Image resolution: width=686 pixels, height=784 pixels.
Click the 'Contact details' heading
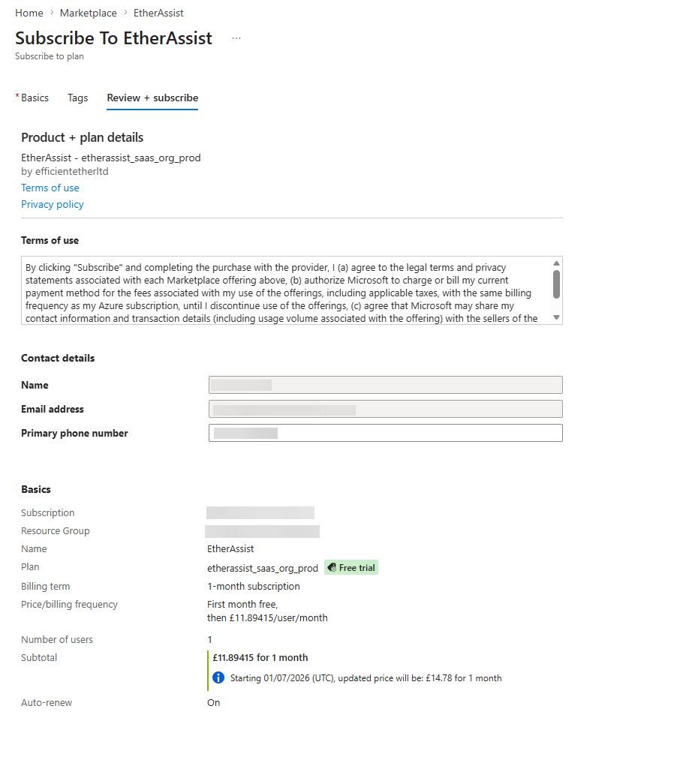58,358
